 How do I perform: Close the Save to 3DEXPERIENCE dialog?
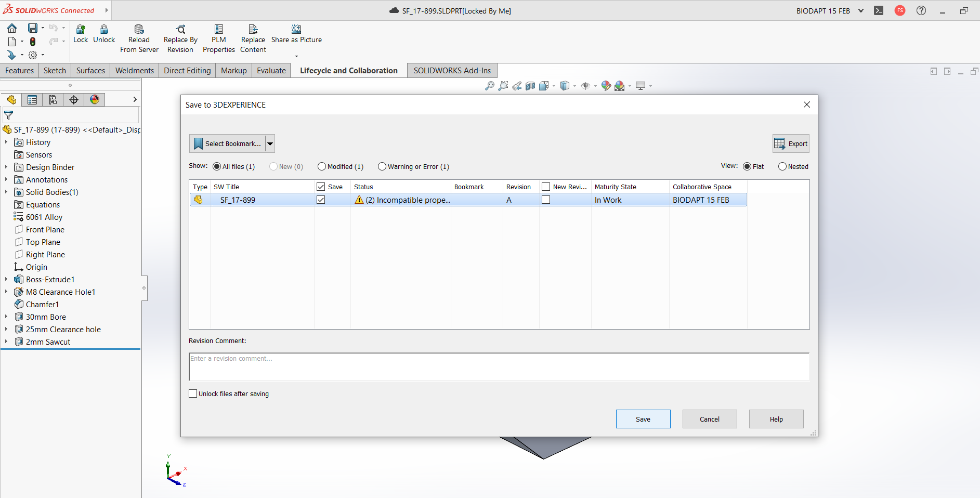pyautogui.click(x=807, y=104)
